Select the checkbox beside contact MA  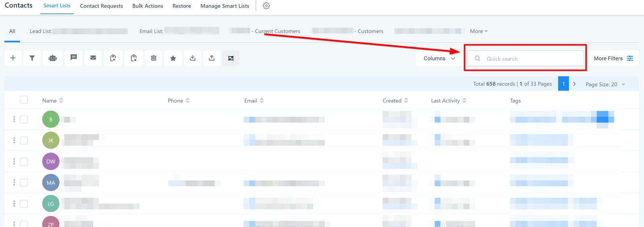click(24, 183)
